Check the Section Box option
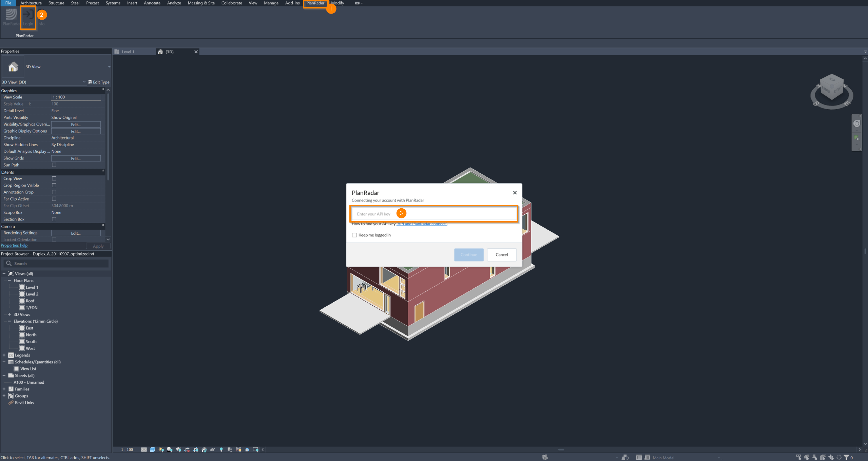868x461 pixels. click(x=54, y=219)
